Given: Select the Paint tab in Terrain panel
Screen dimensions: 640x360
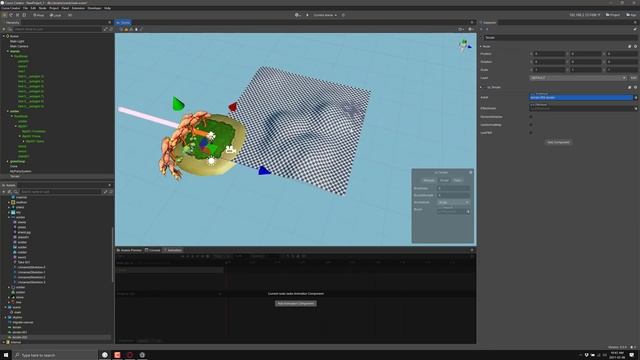Looking at the screenshot, I should click(x=457, y=180).
